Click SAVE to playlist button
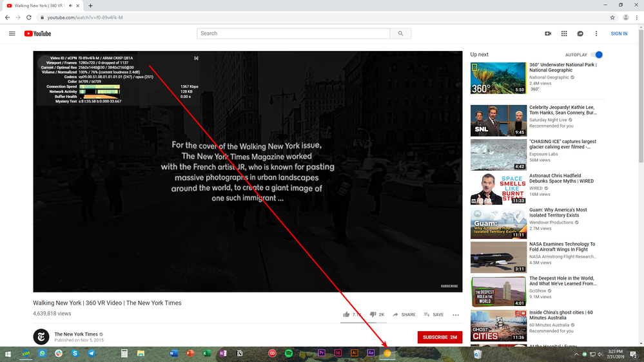Image resolution: width=644 pixels, height=362 pixels. (434, 314)
